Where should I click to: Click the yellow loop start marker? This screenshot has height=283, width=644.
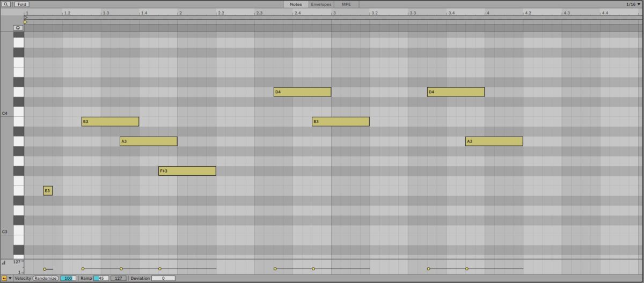tap(25, 22)
